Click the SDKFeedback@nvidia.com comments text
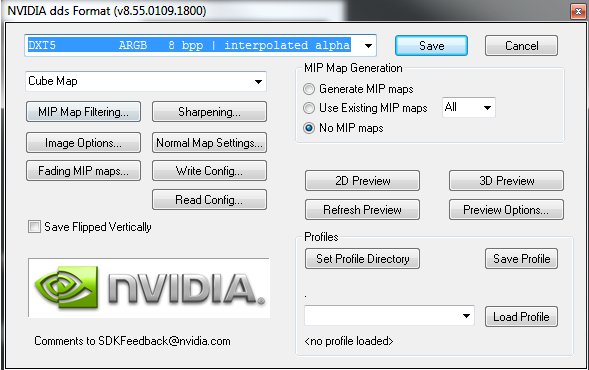 (x=132, y=341)
